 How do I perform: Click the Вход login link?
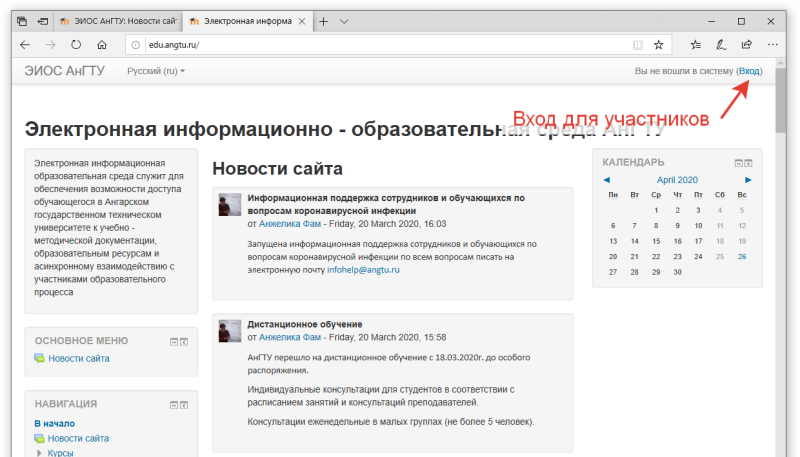tap(749, 71)
